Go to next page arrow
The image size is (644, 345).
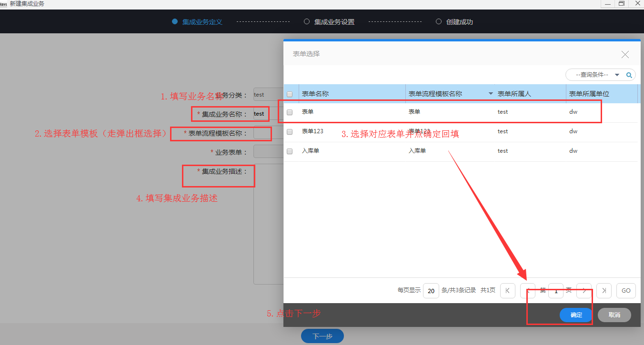pyautogui.click(x=584, y=291)
